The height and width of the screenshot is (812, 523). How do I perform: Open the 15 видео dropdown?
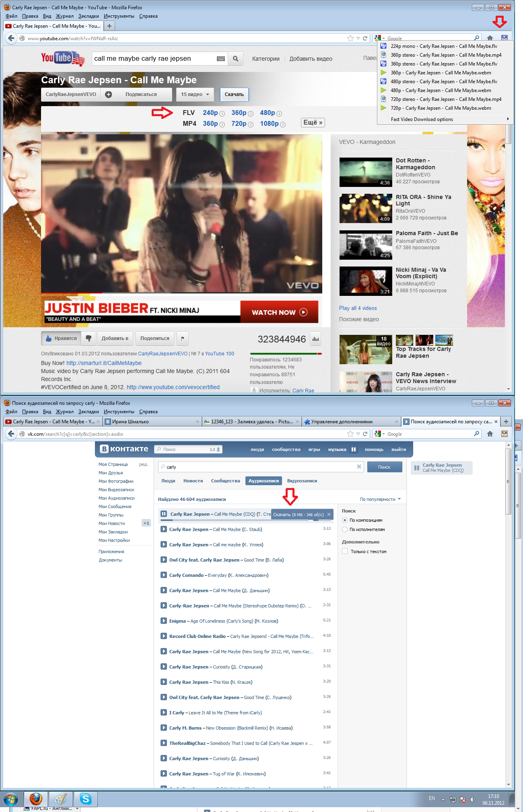click(x=195, y=94)
